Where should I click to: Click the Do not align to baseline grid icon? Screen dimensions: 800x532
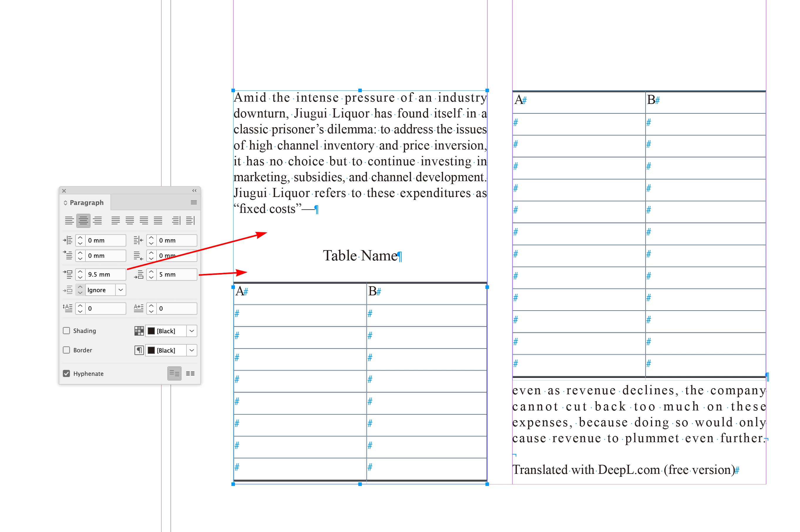(174, 373)
